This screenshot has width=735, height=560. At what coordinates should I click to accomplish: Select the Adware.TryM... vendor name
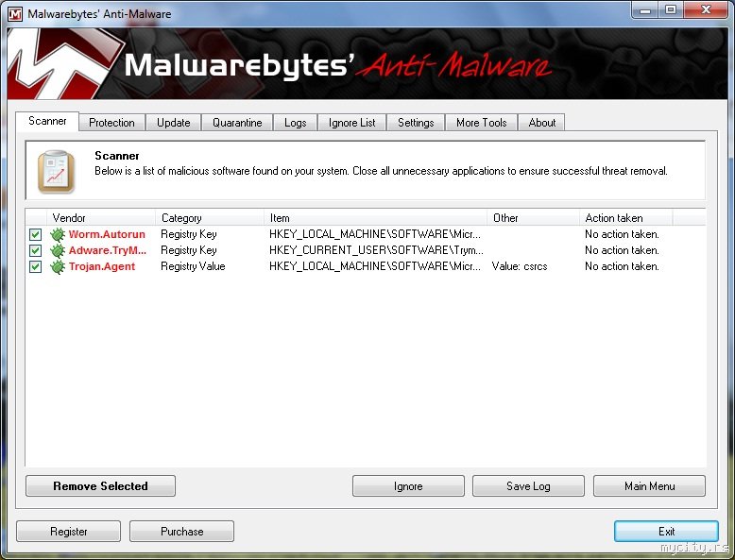point(108,250)
